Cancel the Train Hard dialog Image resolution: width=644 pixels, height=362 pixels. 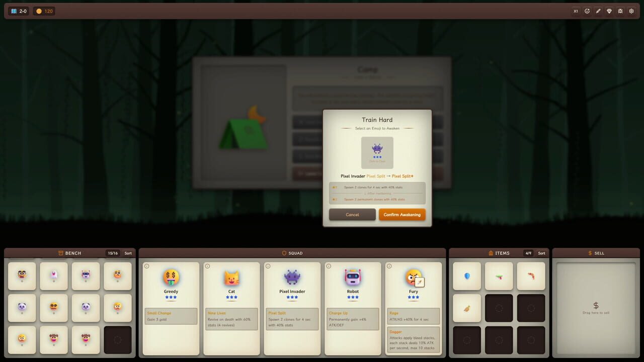pos(352,215)
